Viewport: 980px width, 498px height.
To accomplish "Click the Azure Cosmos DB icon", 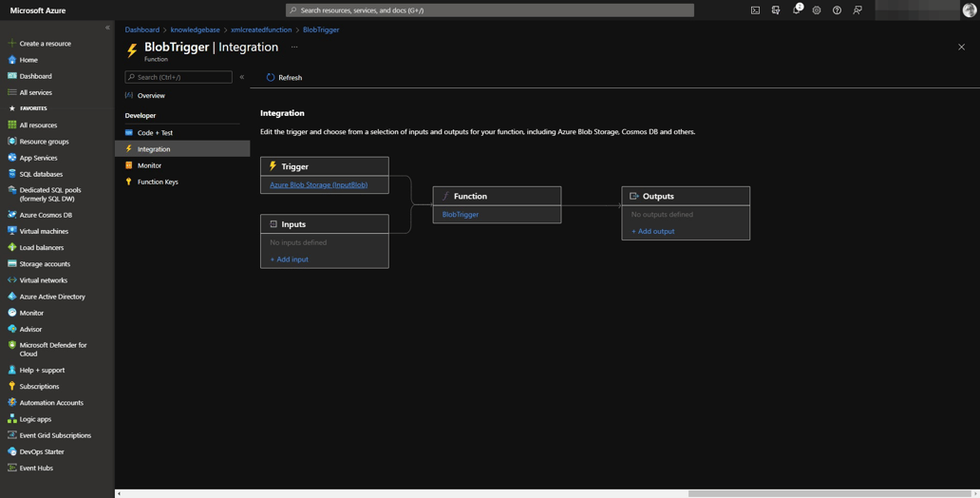I will [x=12, y=215].
